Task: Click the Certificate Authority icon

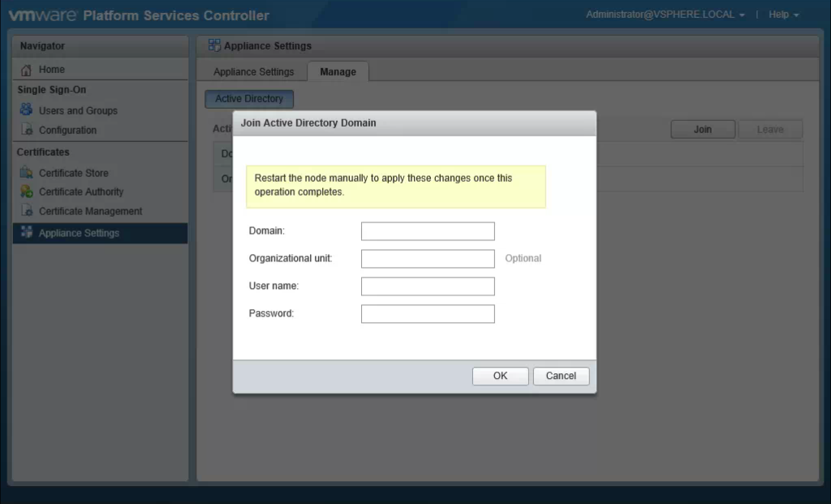Action: (x=26, y=192)
